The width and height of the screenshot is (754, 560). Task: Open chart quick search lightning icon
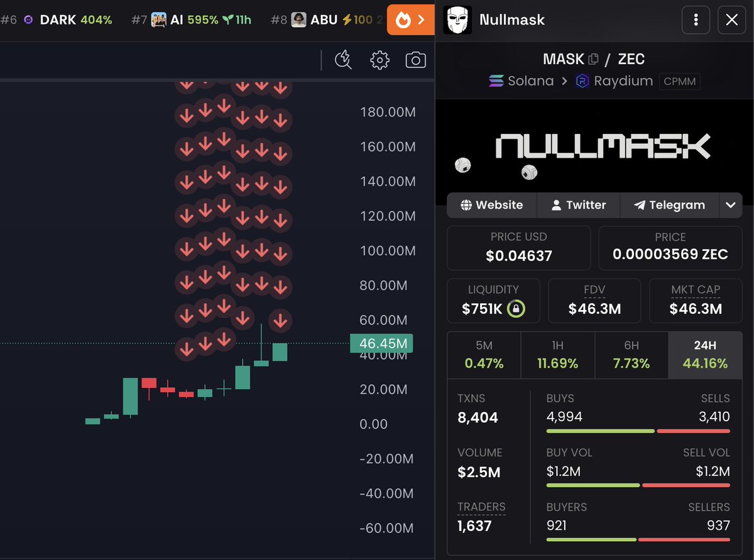pyautogui.click(x=343, y=60)
